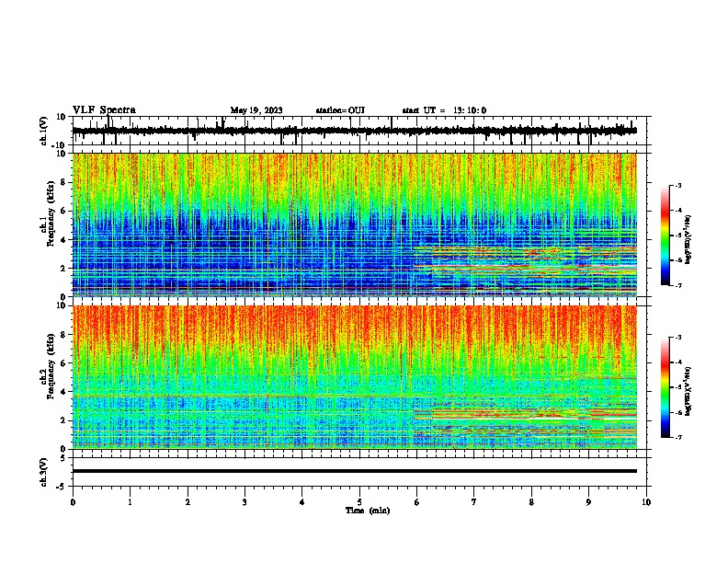Click the ch.1 color bar "-3" value
Viewport: 728px width, 563px height.
click(x=678, y=185)
